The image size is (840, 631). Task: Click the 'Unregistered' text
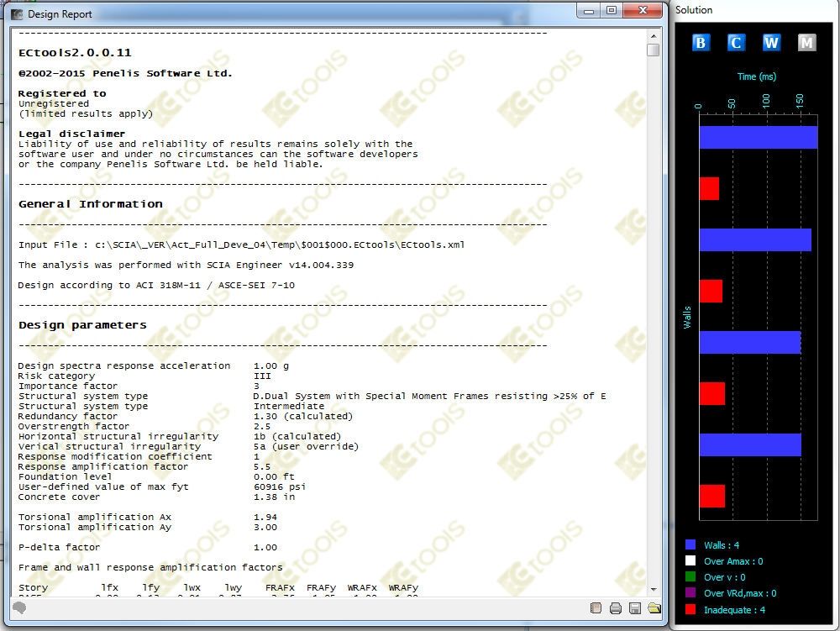54,104
